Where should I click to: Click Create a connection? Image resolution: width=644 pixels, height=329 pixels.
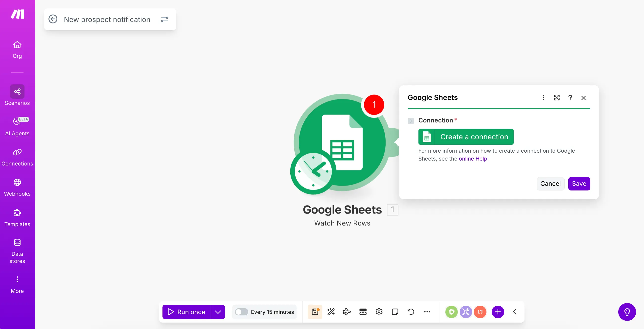coord(466,137)
